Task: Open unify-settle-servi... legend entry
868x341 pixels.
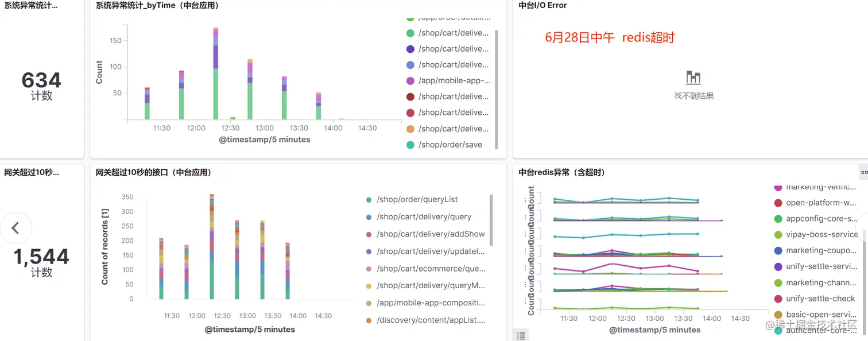Action: point(821,266)
